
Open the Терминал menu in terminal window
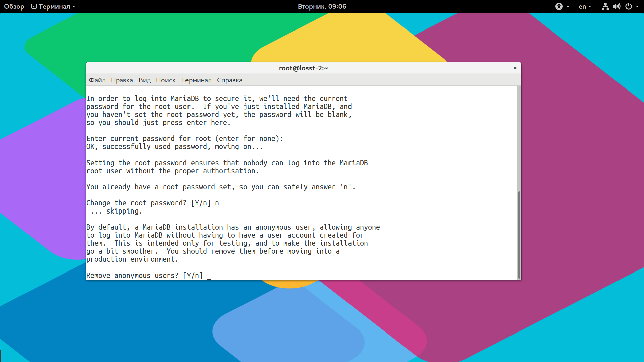click(196, 80)
